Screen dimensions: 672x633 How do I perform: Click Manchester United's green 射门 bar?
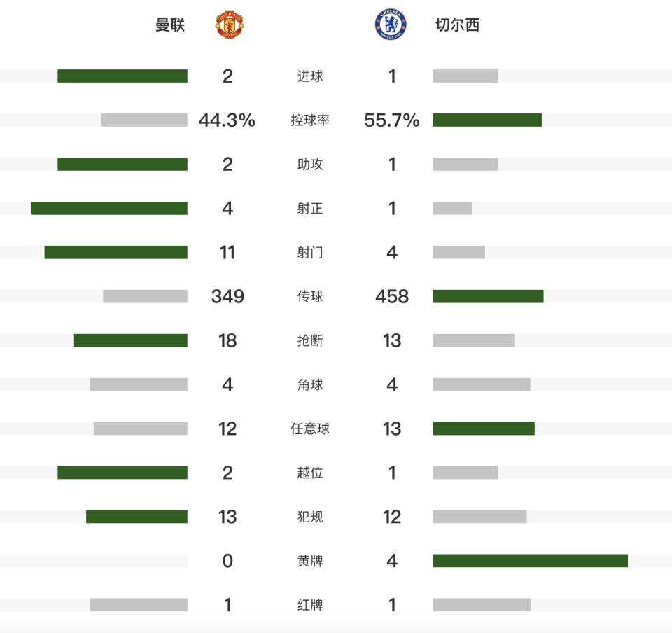[x=116, y=252]
